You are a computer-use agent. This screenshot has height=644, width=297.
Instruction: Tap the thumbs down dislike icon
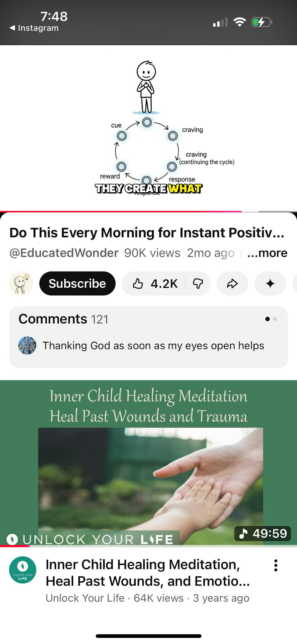(198, 284)
